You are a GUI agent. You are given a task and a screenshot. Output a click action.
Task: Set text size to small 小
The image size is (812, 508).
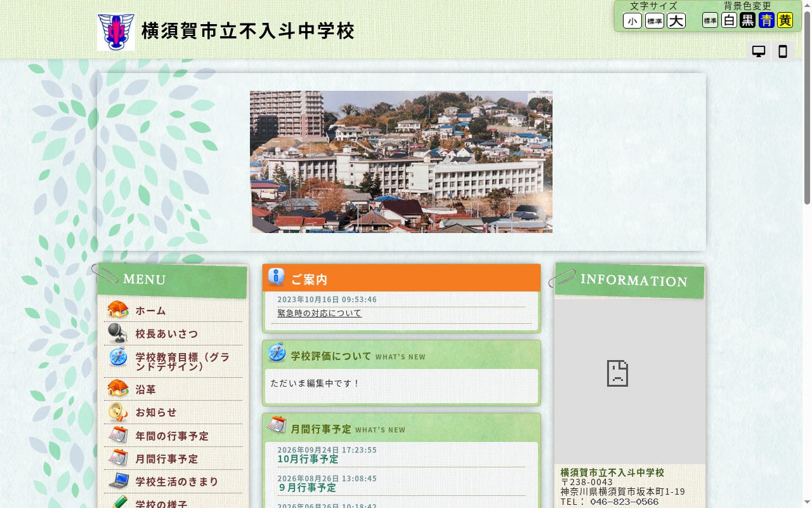632,21
